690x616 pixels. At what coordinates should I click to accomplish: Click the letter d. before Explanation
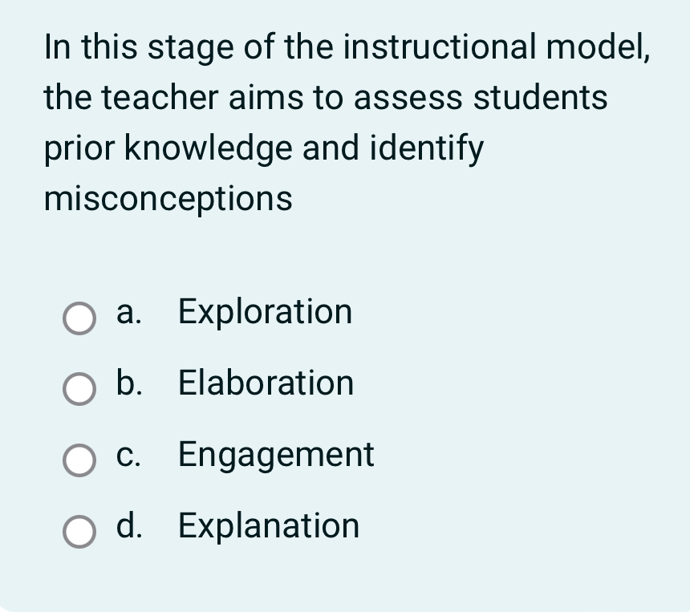click(x=129, y=526)
